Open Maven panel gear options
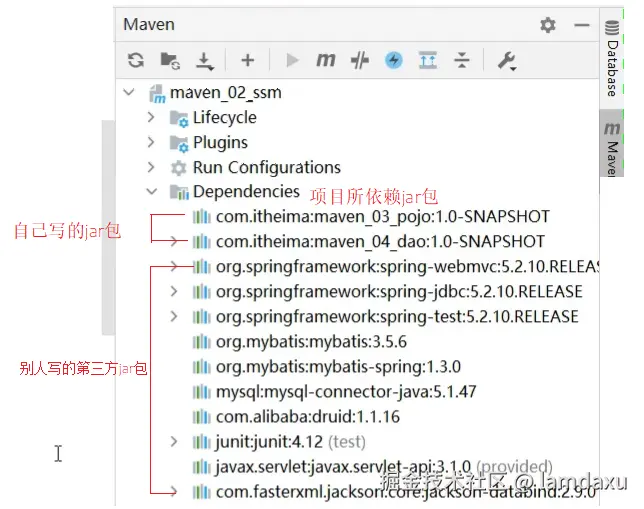 [547, 25]
